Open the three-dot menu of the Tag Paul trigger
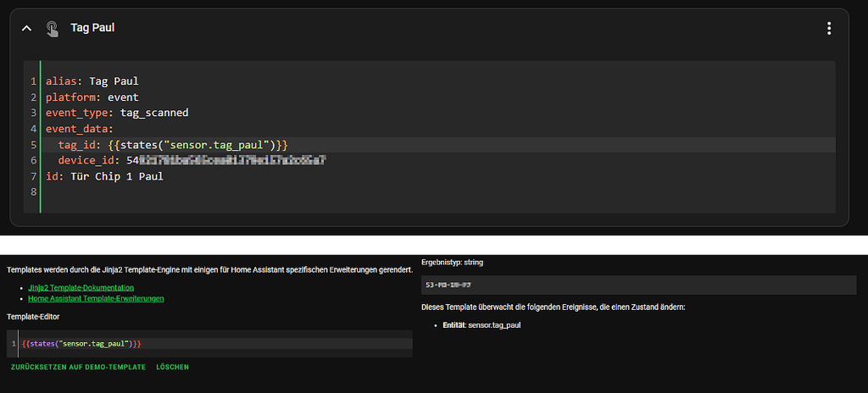 click(829, 28)
